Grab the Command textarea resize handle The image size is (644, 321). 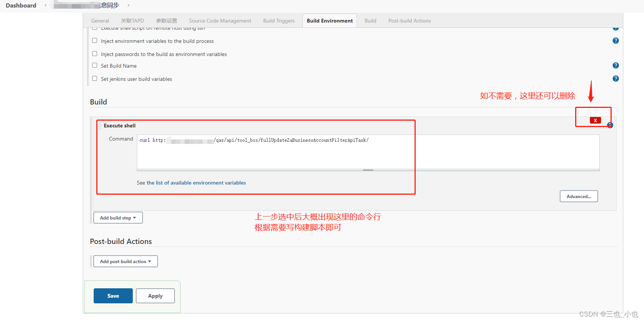pyautogui.click(x=368, y=170)
